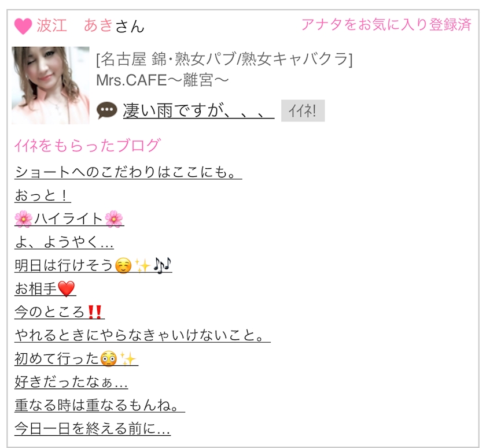Open blog 重なる時は重なるもんね。
This screenshot has width=486, height=448.
[100, 405]
